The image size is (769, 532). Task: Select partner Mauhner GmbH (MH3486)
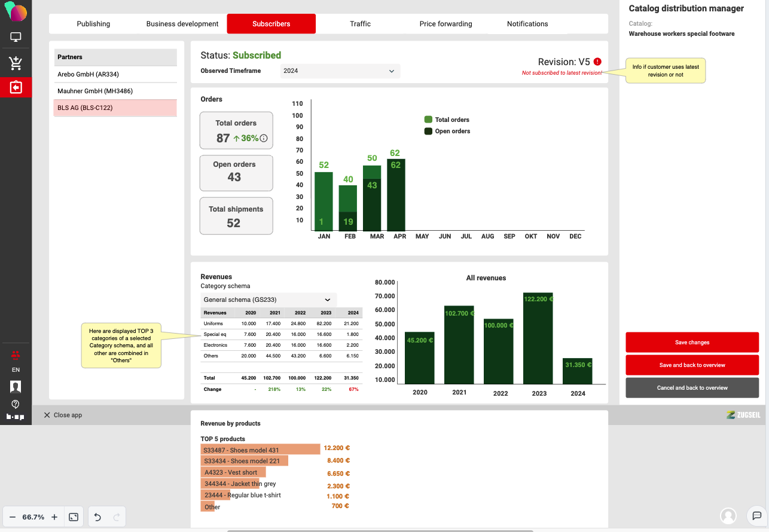click(115, 91)
